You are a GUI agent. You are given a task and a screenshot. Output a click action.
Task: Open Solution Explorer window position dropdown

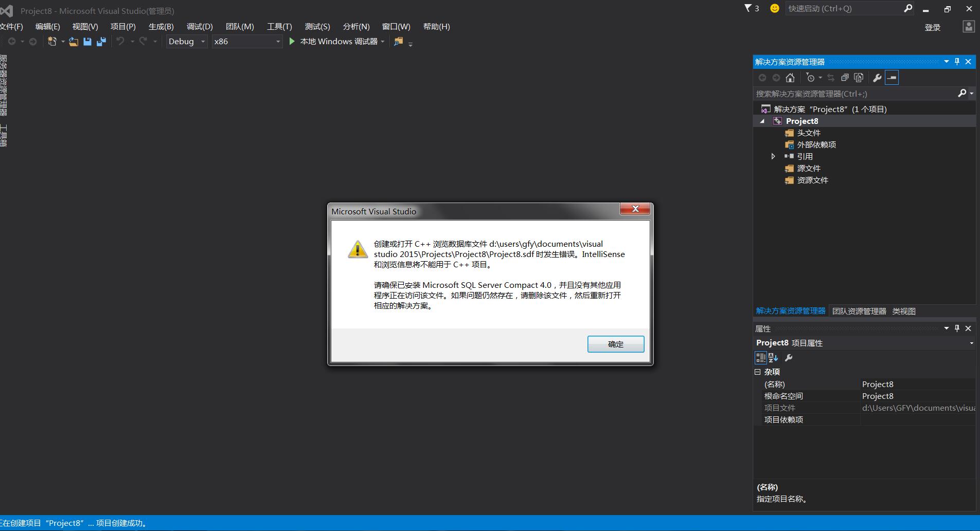click(x=946, y=62)
